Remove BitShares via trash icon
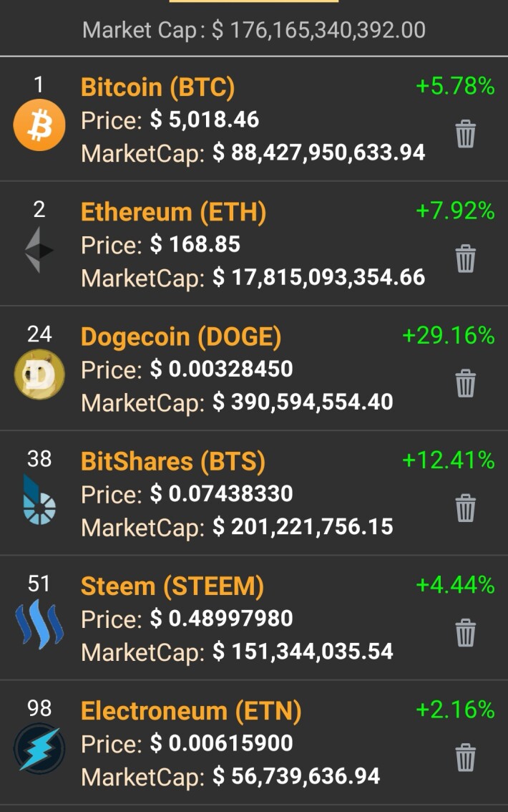Screen dimensions: 508x812 (x=465, y=508)
